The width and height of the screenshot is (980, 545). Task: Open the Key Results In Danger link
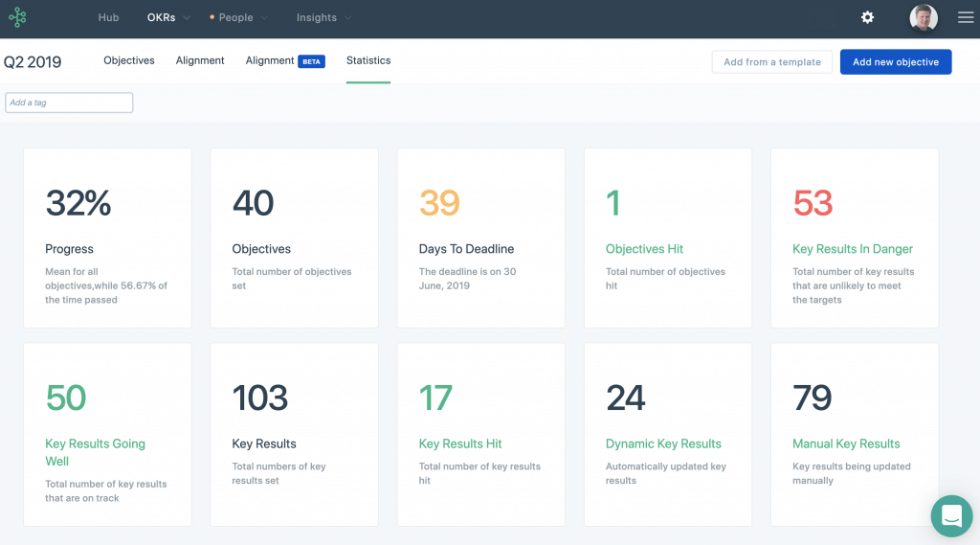(x=853, y=249)
